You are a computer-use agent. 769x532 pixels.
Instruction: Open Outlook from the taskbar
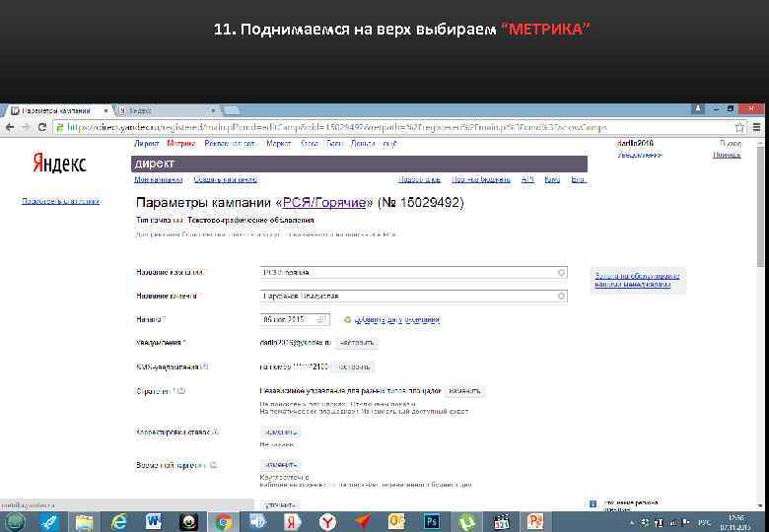tap(396, 522)
